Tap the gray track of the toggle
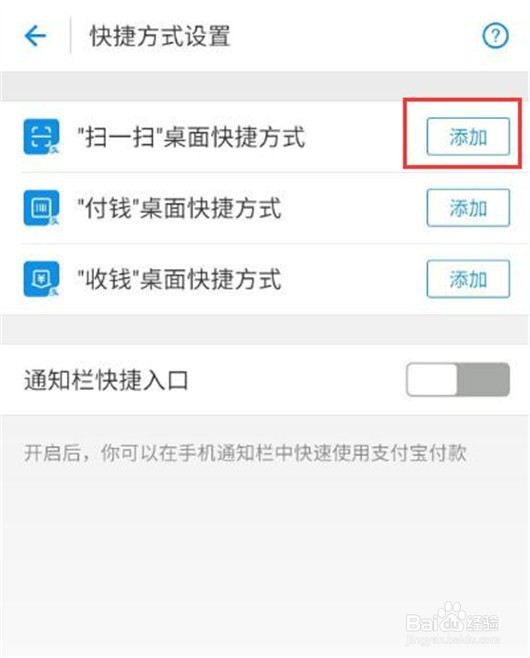This screenshot has height=658, width=530. 483,379
